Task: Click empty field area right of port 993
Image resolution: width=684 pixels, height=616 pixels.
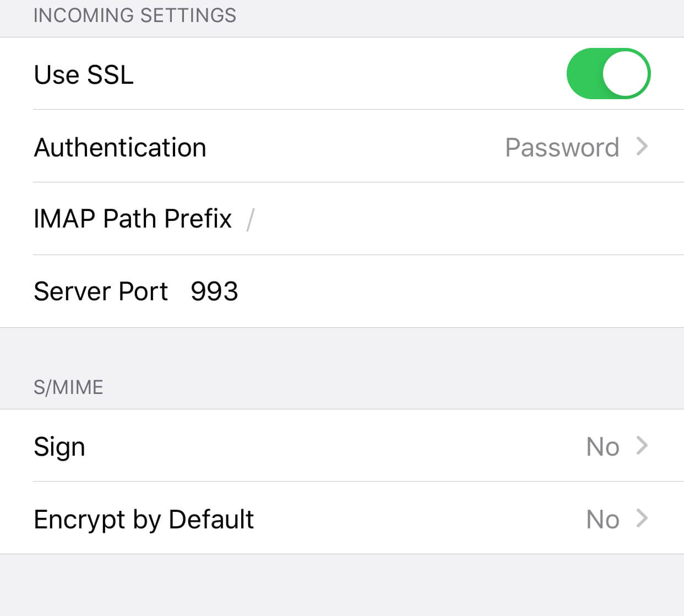Action: coord(441,291)
